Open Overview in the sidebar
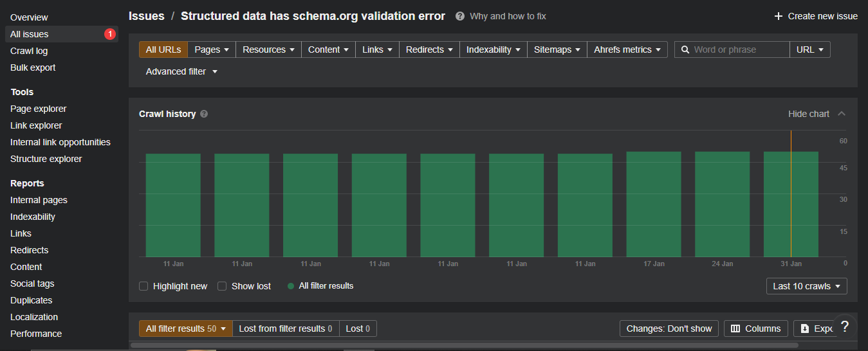The height and width of the screenshot is (351, 868). (29, 17)
